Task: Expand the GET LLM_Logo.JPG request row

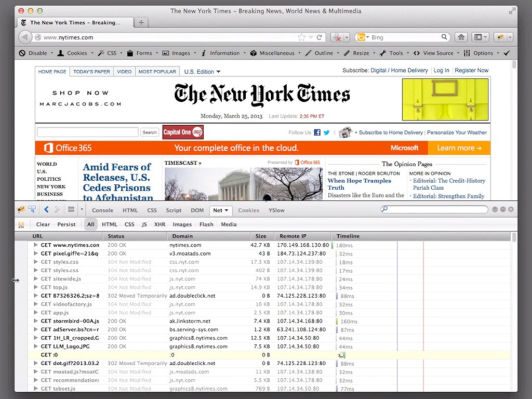Action: (36, 347)
